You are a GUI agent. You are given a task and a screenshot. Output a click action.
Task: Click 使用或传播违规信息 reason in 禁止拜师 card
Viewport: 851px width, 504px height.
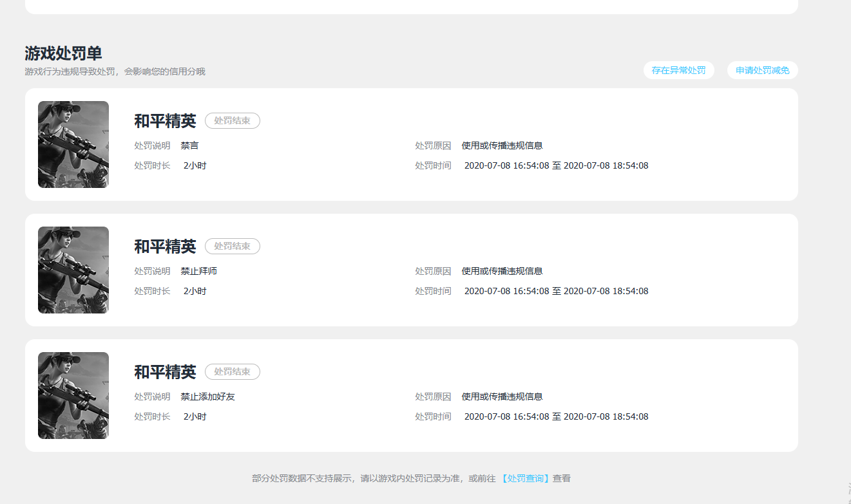tap(502, 271)
